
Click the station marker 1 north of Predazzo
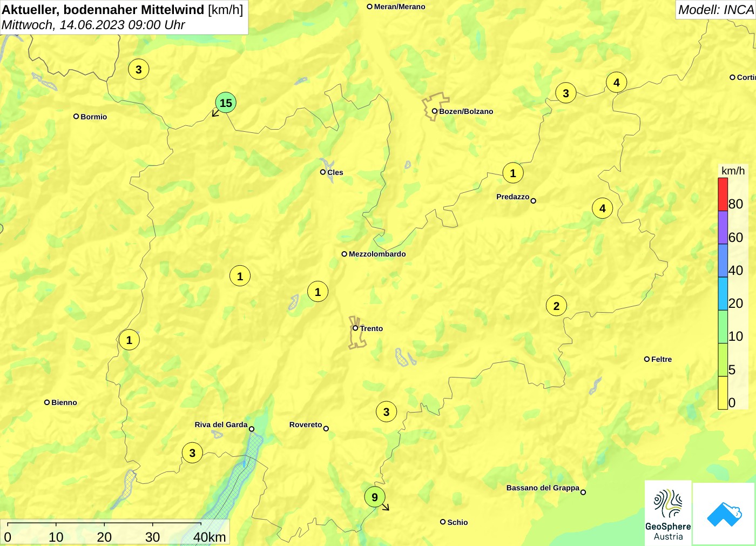(x=513, y=173)
